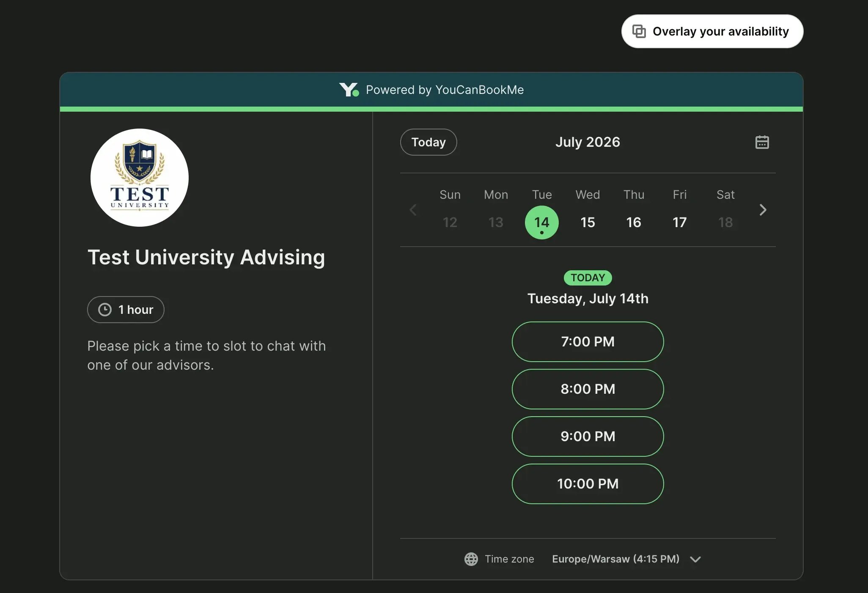Expand the Europe/Warsaw time zone dropdown
The width and height of the screenshot is (868, 593).
click(626, 559)
